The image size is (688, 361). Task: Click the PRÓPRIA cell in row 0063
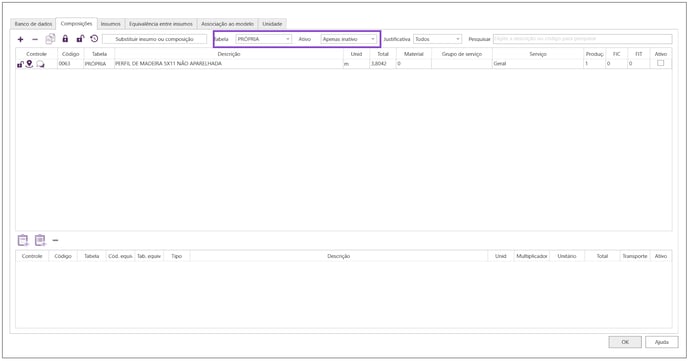(99, 64)
